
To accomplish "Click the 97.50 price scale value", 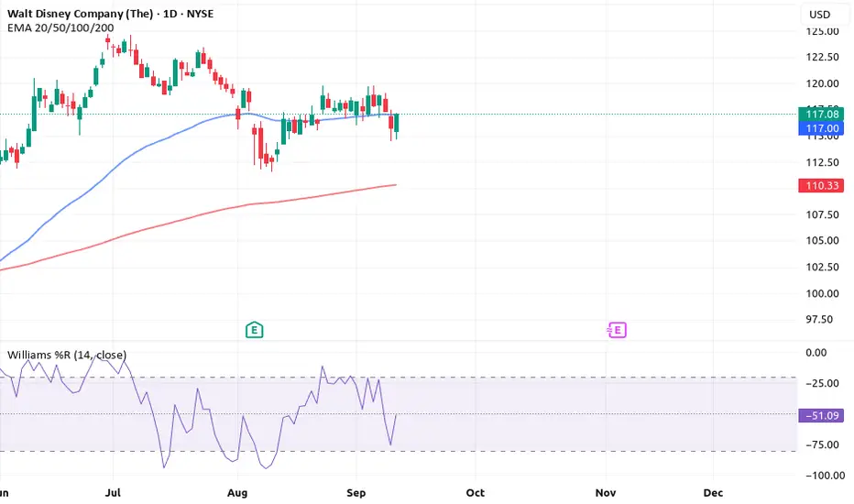I will point(819,319).
